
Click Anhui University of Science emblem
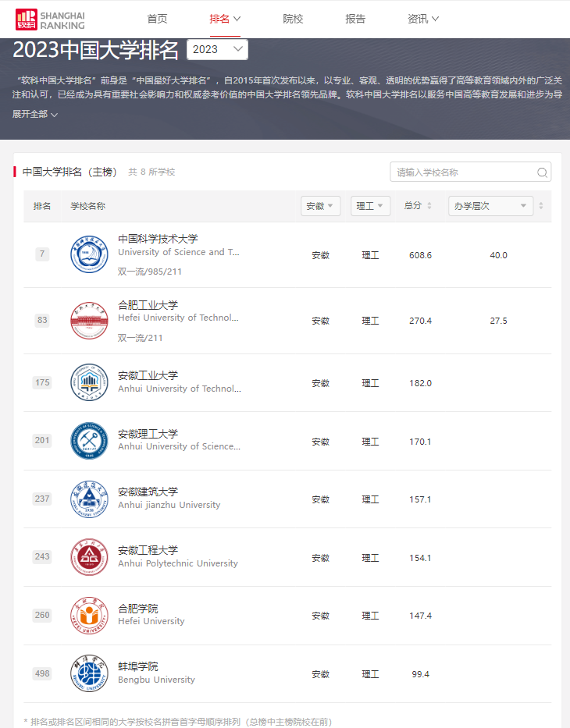(89, 441)
